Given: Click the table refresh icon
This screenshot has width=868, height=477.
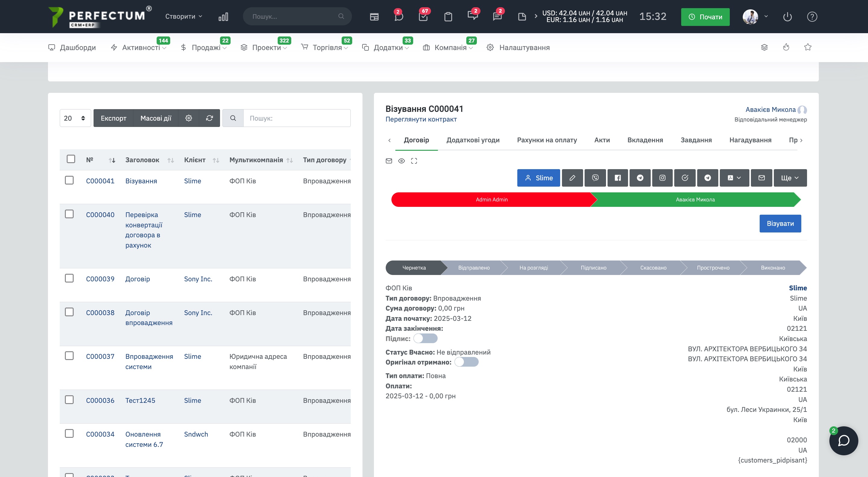Looking at the screenshot, I should tap(209, 118).
